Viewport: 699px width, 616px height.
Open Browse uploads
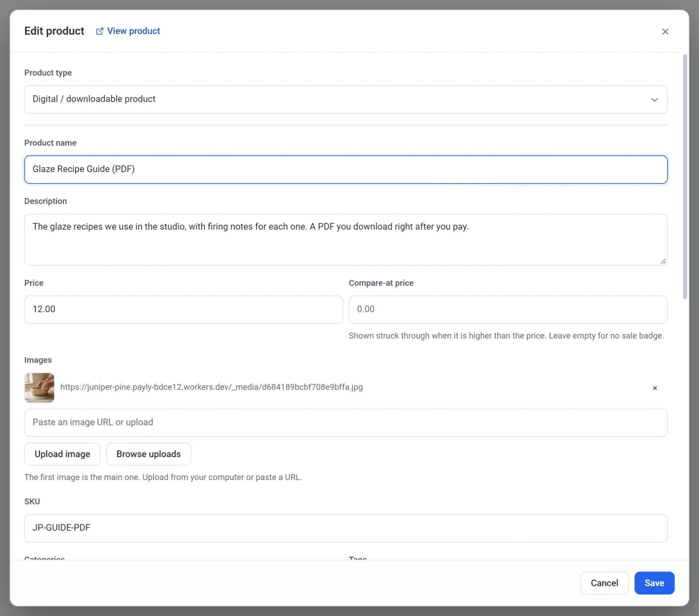pos(149,454)
